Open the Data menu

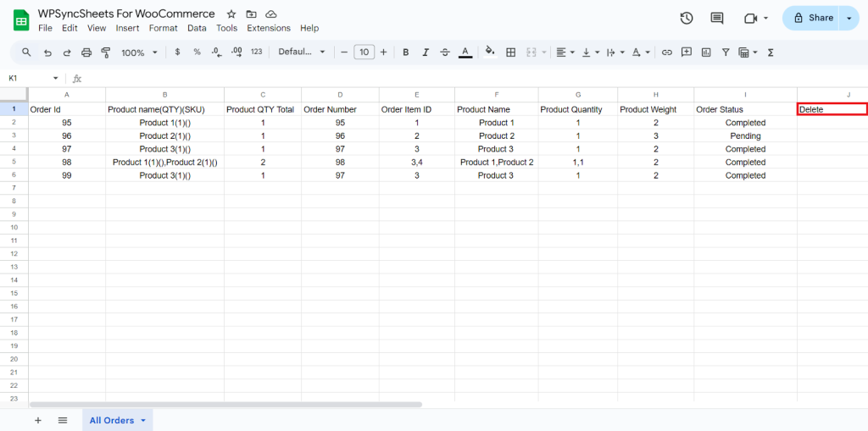click(x=197, y=28)
